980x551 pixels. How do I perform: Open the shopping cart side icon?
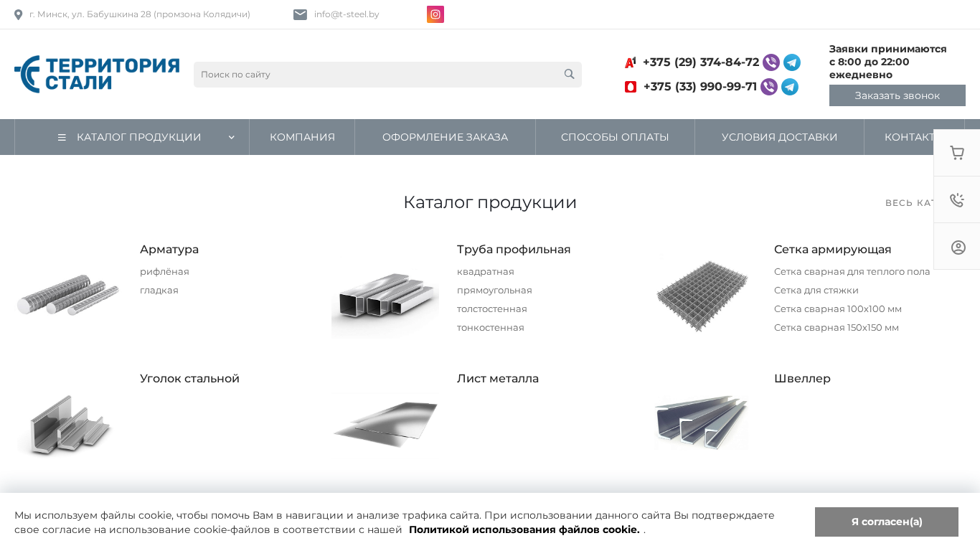(x=957, y=153)
